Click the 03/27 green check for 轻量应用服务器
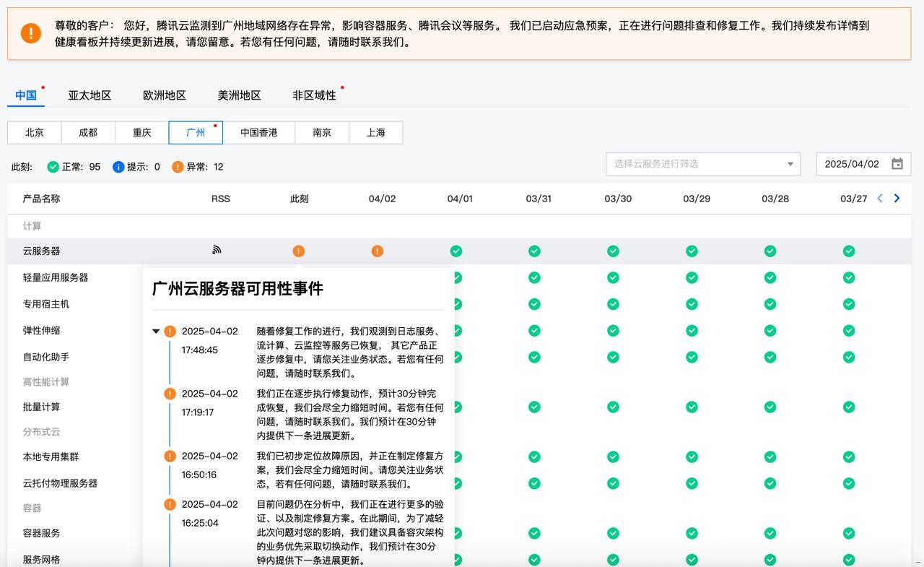The width and height of the screenshot is (924, 567). [x=849, y=277]
